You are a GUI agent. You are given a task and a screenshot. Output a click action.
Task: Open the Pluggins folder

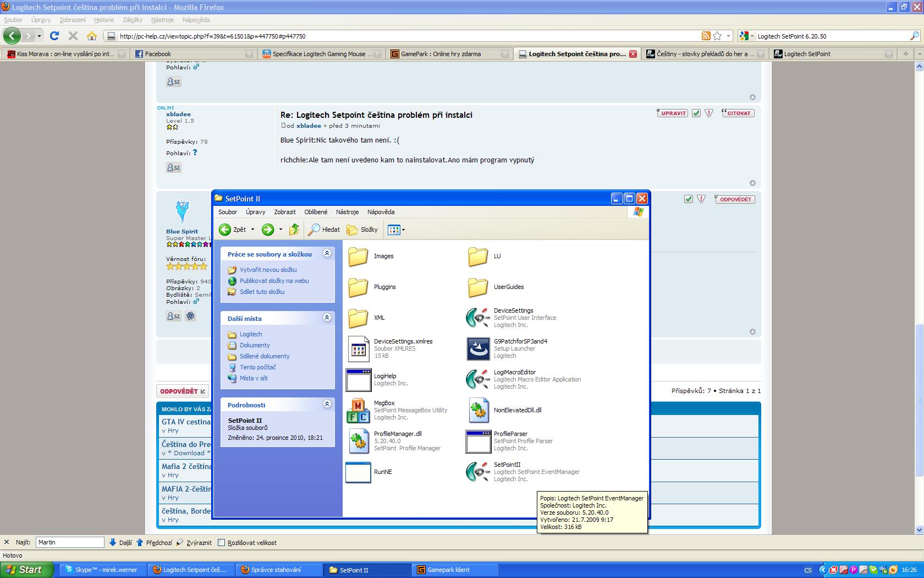click(x=358, y=287)
